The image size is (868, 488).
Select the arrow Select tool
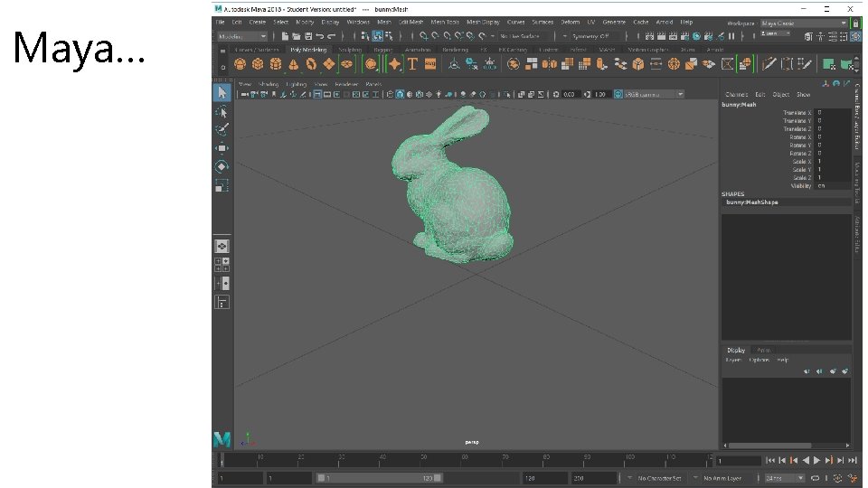pos(222,93)
